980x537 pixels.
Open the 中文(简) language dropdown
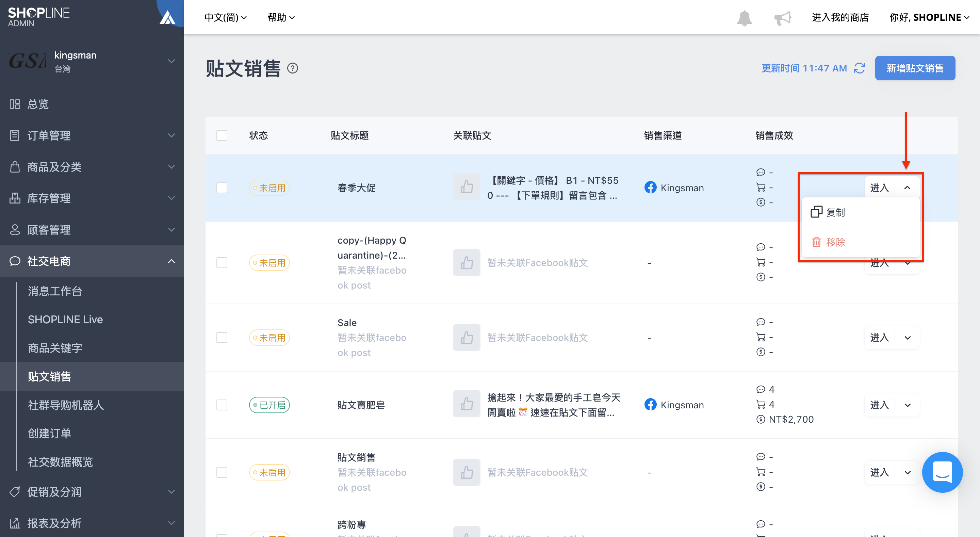click(x=226, y=17)
